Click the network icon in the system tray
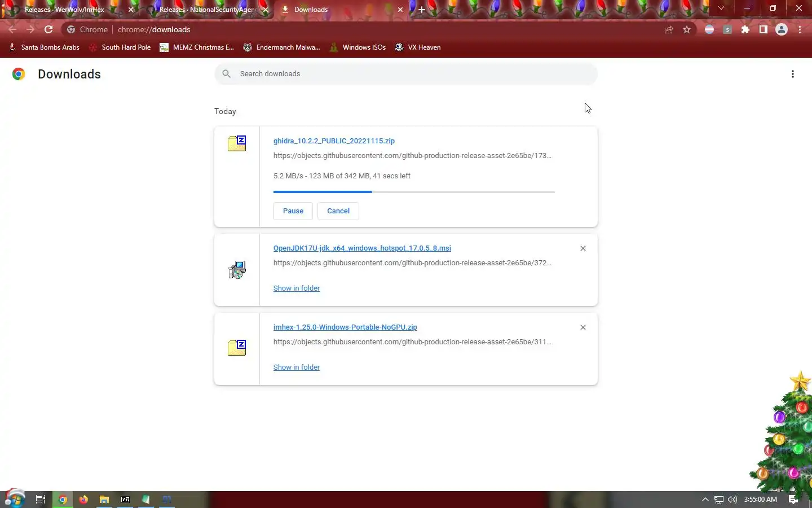Image resolution: width=812 pixels, height=508 pixels. pos(719,500)
